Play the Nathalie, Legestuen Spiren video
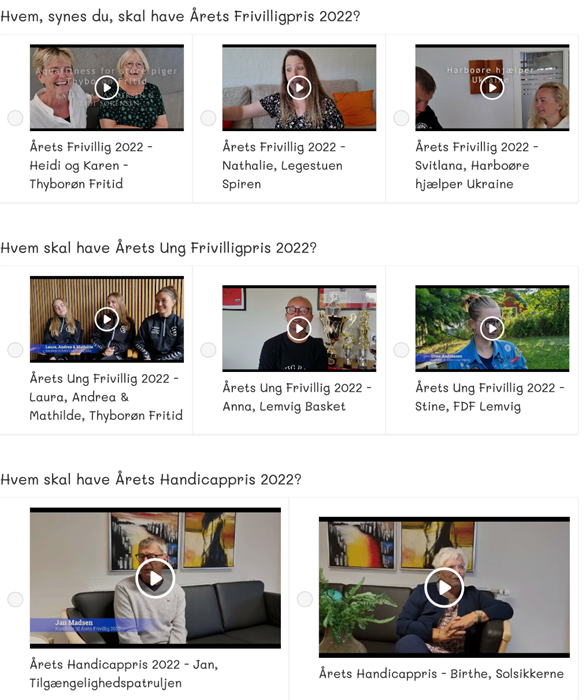 pyautogui.click(x=299, y=88)
